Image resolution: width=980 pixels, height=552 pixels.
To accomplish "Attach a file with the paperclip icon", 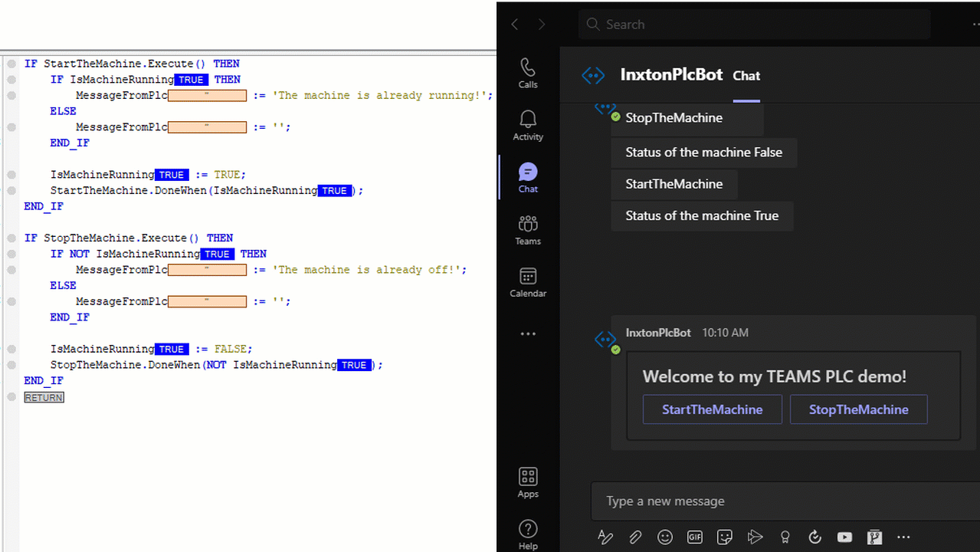I will (635, 537).
